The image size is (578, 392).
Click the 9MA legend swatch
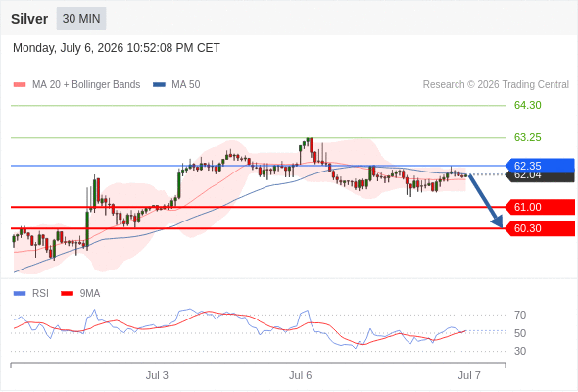coord(67,294)
